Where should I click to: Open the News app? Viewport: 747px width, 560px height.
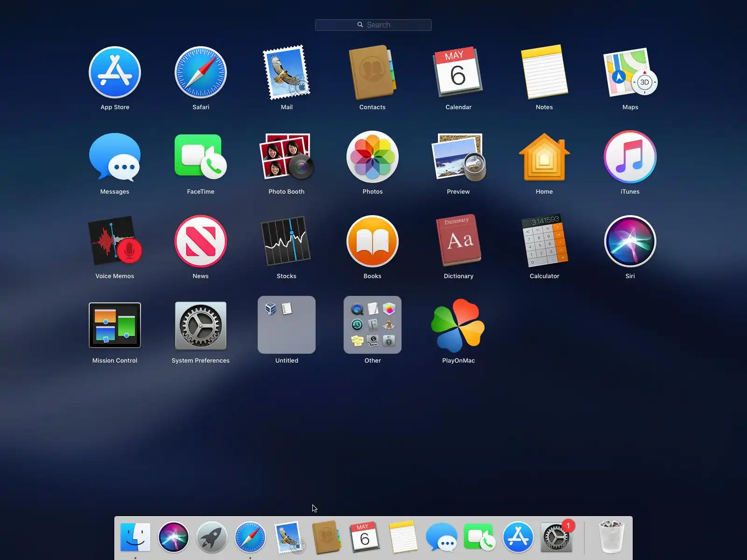201,241
